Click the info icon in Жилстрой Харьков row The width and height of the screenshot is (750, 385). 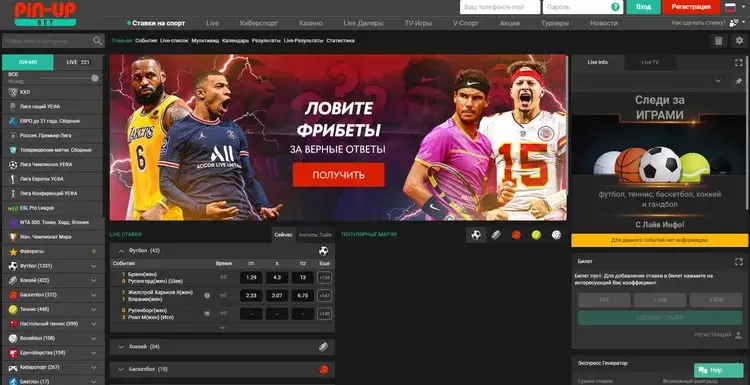[x=207, y=296]
